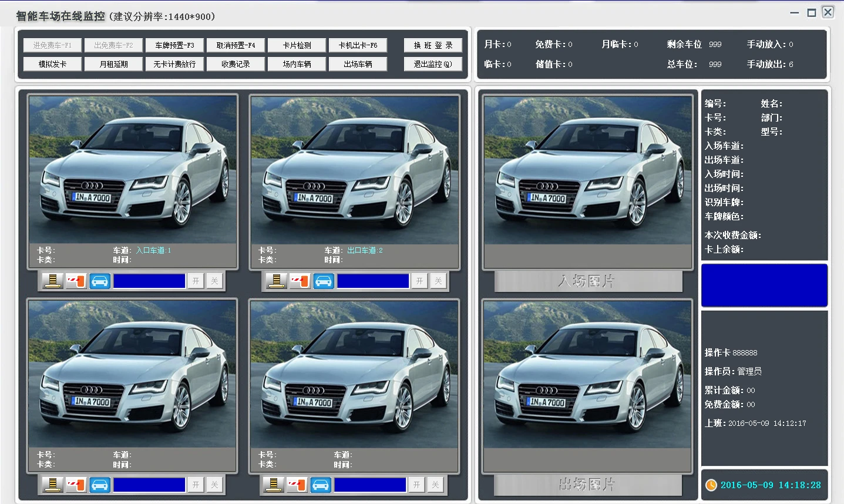This screenshot has width=844, height=504.
Task: Click the blue car icon under 出口车道:2 camera
Action: pyautogui.click(x=324, y=281)
